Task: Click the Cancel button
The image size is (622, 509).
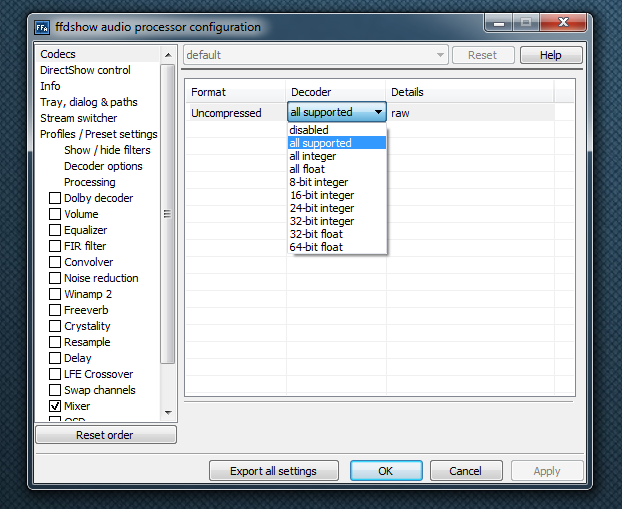Action: (x=466, y=471)
